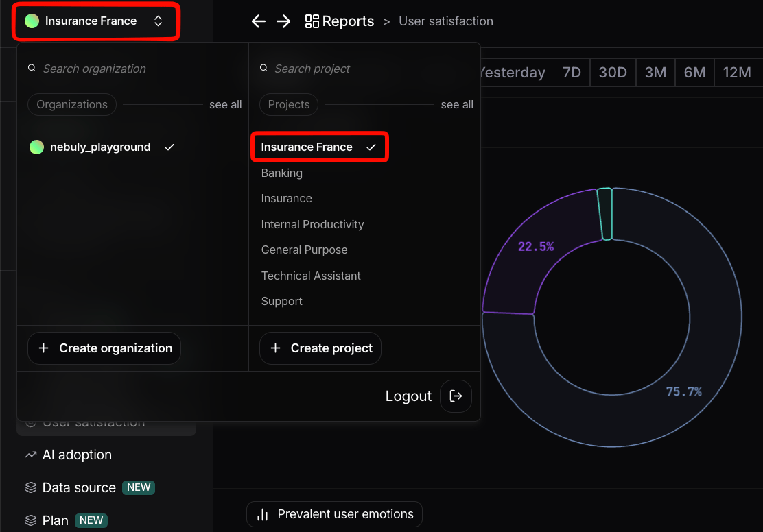The image size is (763, 532).
Task: Click the magnifier icon in organization search
Action: (32, 68)
